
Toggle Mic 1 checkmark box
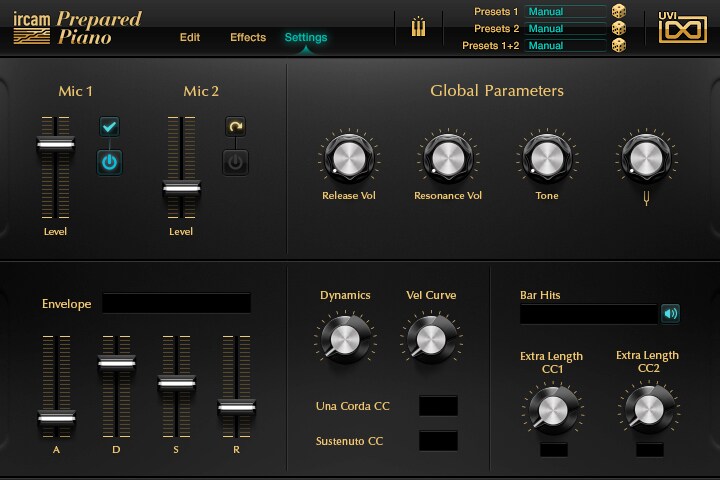(109, 126)
